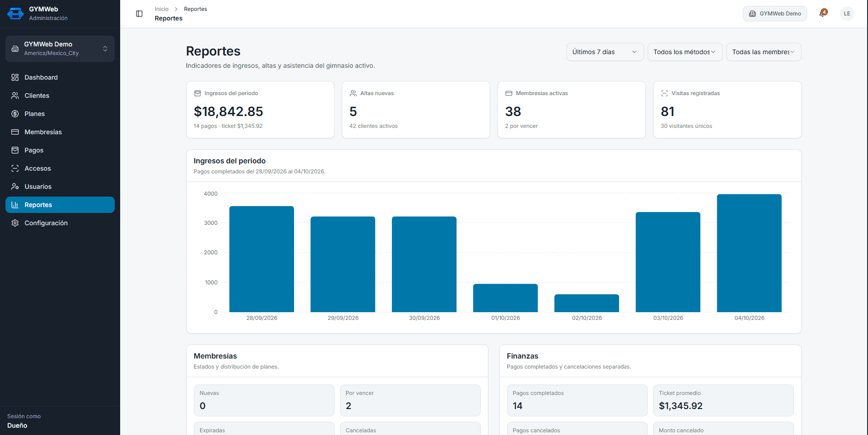This screenshot has height=435, width=868.
Task: Open the LE user avatar menu
Action: 847,14
